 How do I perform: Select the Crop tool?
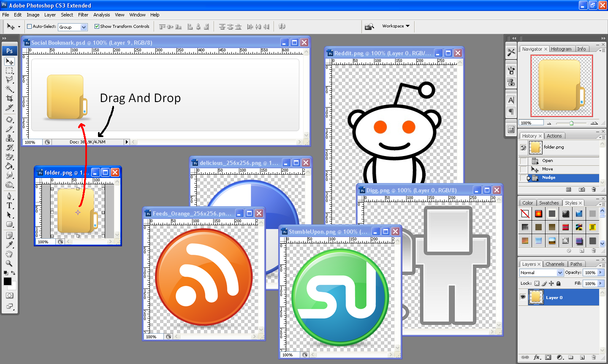9,98
